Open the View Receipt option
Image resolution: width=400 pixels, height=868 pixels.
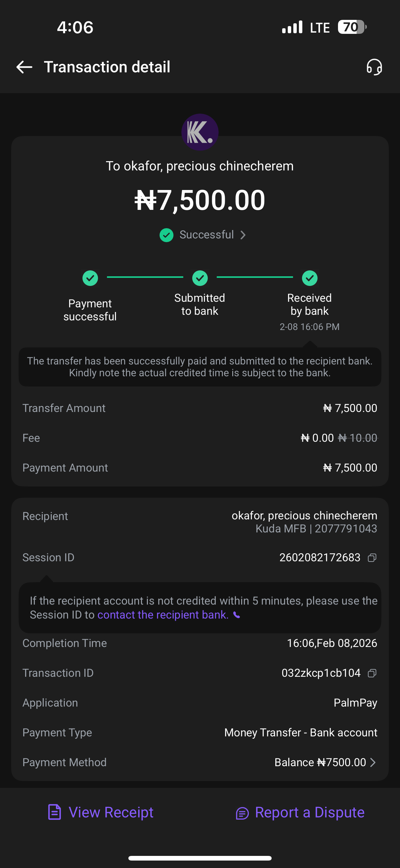101,812
